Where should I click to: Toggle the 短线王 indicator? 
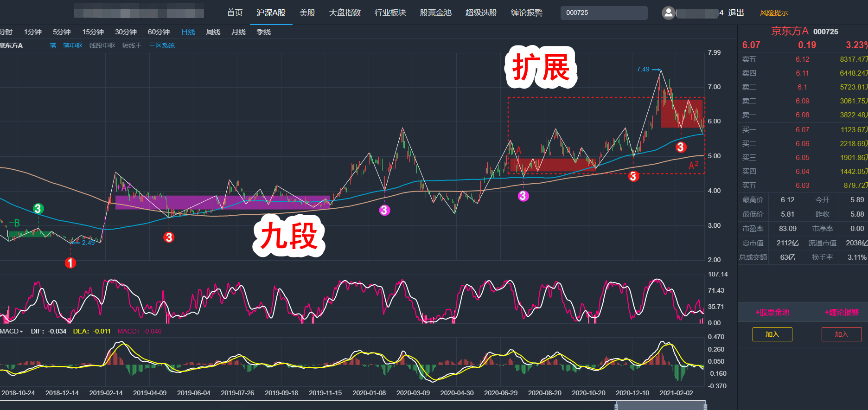132,45
